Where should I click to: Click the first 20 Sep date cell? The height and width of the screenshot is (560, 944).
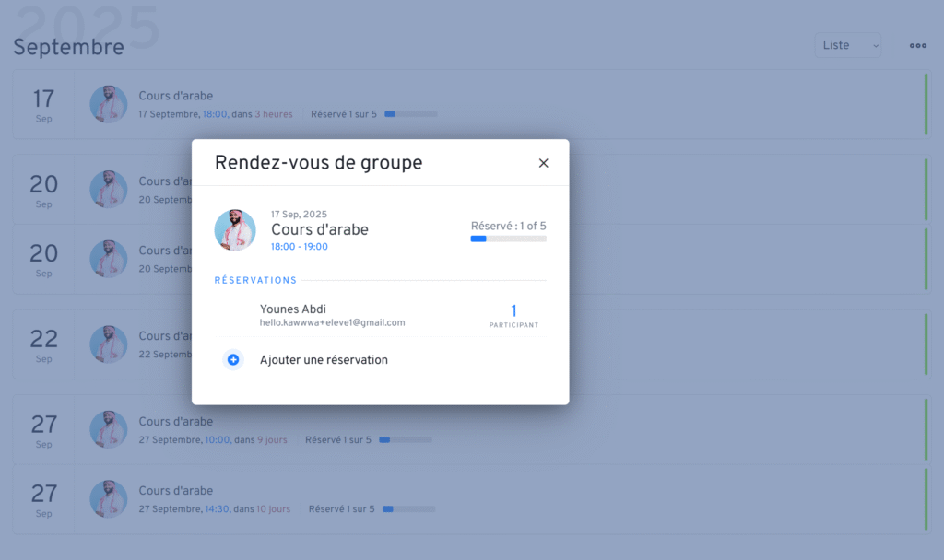(43, 190)
